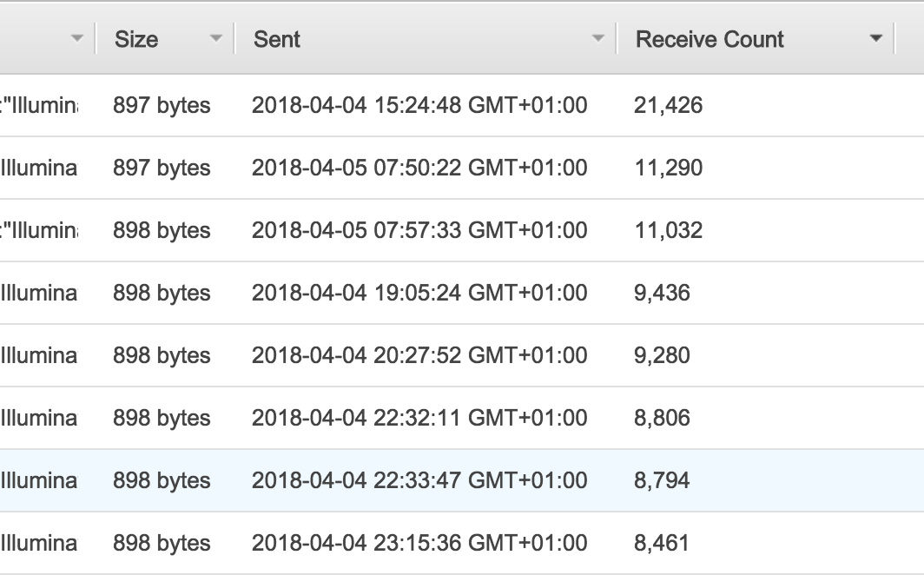
Task: Click the divider right of Receive Count header
Action: coord(894,39)
